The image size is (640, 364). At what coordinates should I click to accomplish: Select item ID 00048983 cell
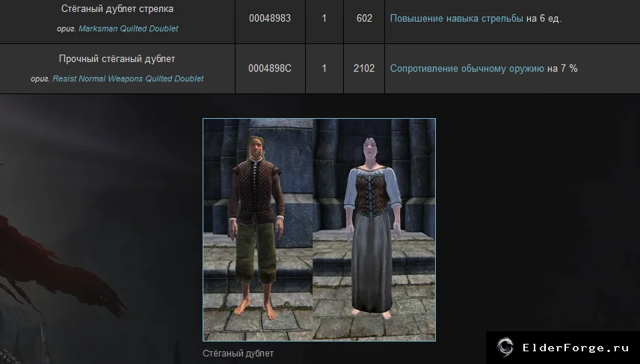click(270, 19)
